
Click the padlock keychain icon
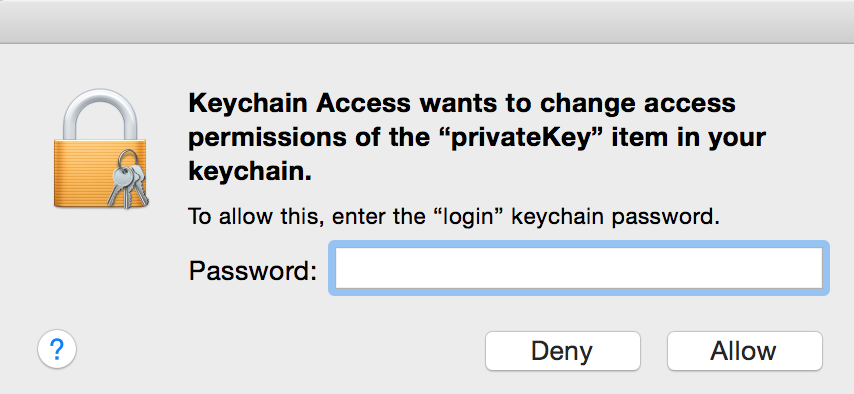[100, 149]
